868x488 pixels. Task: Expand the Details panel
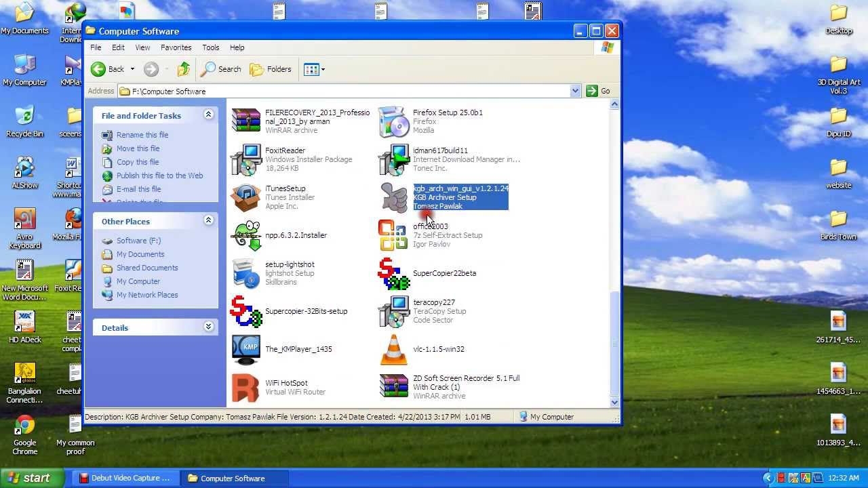click(208, 327)
